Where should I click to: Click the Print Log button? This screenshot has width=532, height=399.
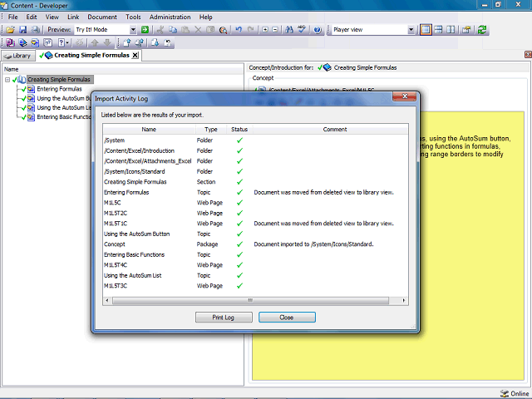224,318
